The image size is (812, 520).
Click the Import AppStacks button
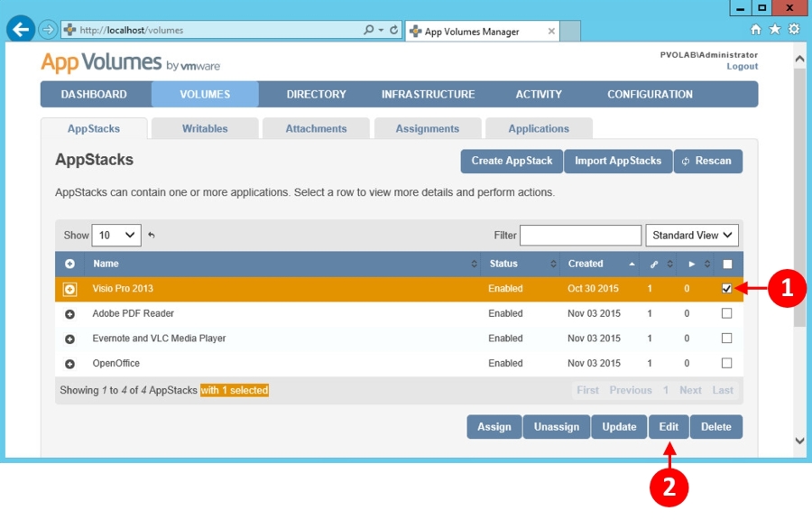pyautogui.click(x=618, y=161)
